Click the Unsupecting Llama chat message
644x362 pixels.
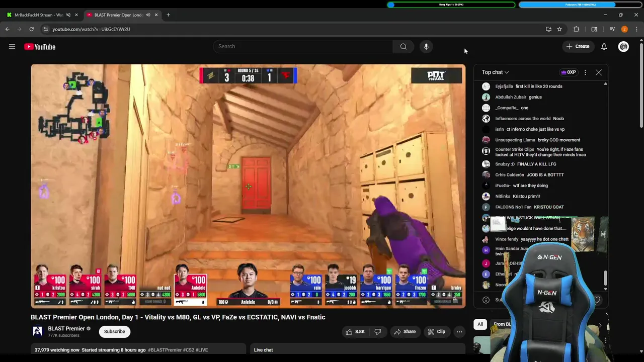pyautogui.click(x=538, y=140)
